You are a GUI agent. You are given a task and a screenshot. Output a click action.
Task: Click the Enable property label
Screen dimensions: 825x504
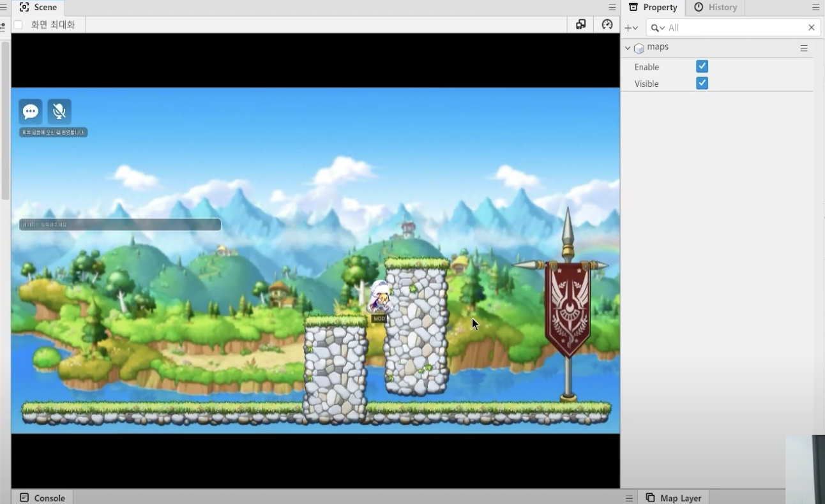pos(647,67)
